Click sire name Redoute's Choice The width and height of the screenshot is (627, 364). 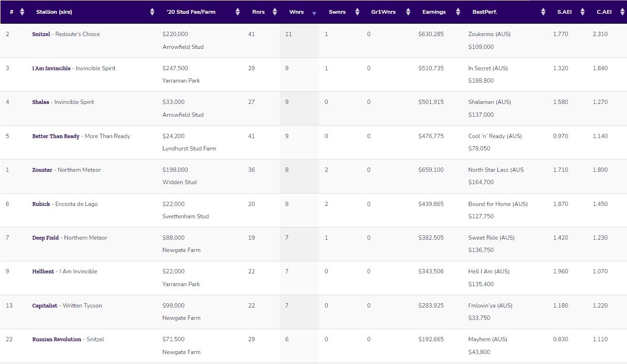[x=77, y=34]
